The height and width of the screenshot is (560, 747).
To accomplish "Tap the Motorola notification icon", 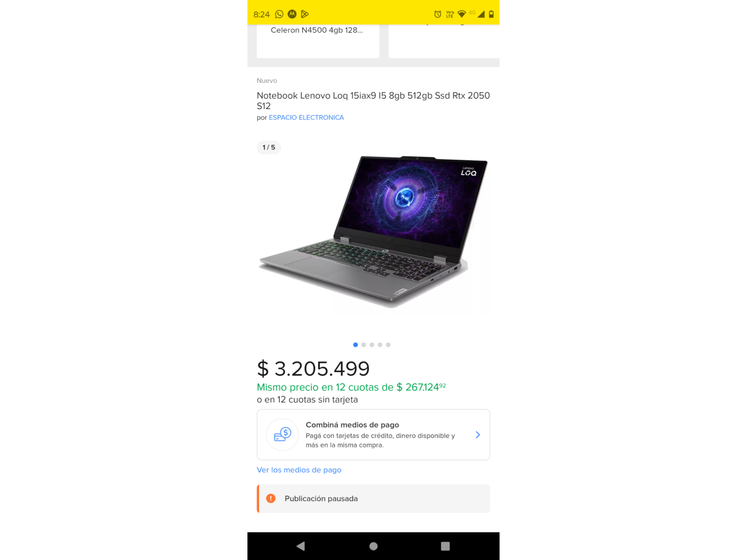I will (292, 14).
